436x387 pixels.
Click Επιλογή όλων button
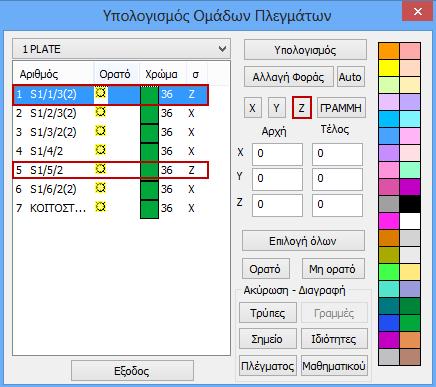(x=303, y=241)
